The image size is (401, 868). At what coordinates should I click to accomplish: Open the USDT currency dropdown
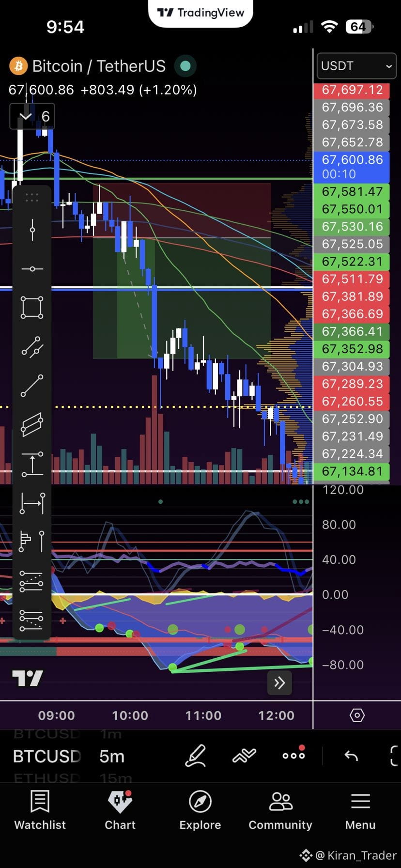tap(356, 66)
